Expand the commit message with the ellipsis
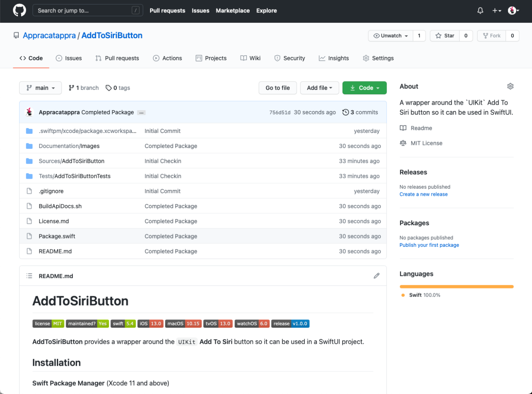Image resolution: width=532 pixels, height=394 pixels. [141, 112]
